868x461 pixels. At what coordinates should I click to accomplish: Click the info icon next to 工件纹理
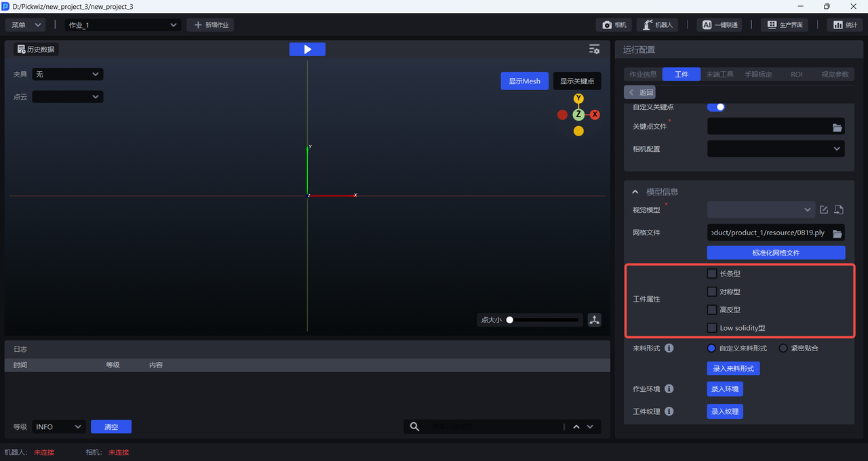point(669,412)
